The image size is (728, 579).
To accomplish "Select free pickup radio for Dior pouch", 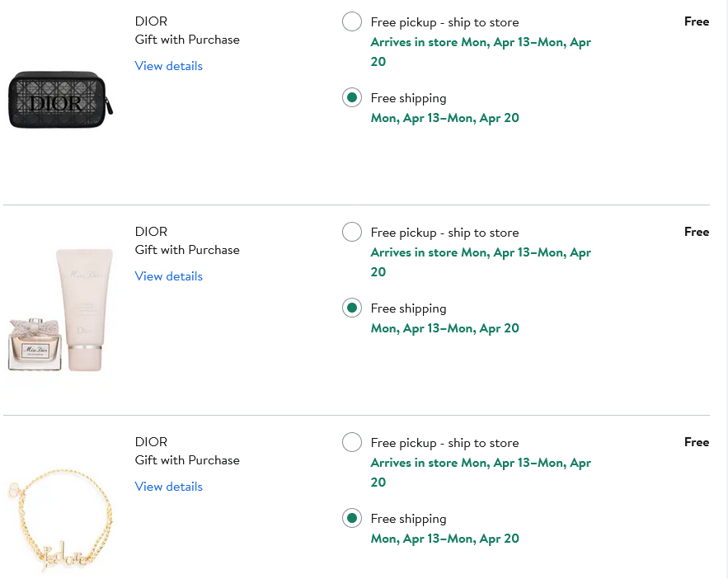I will click(352, 22).
